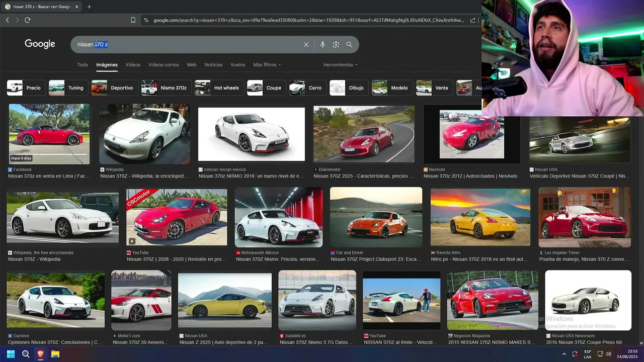Open the Vuelos tab
Screen dimensions: 644x362
point(238,65)
